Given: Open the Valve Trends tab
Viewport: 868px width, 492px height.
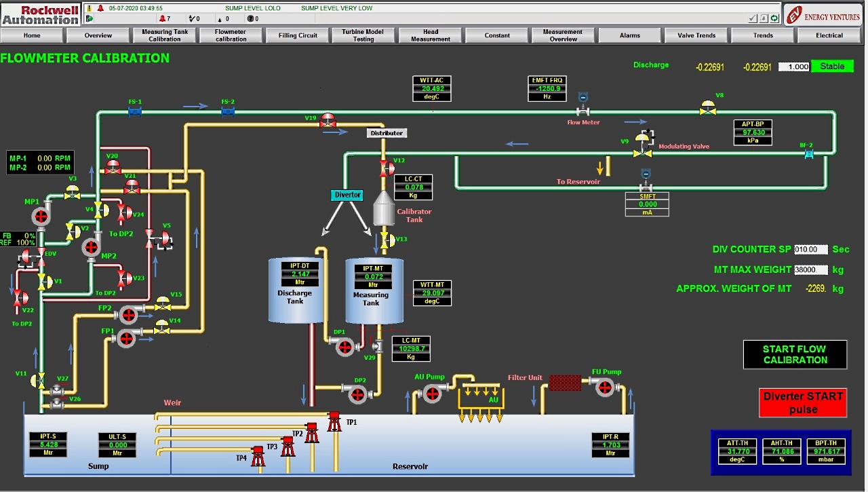Looking at the screenshot, I should [696, 35].
